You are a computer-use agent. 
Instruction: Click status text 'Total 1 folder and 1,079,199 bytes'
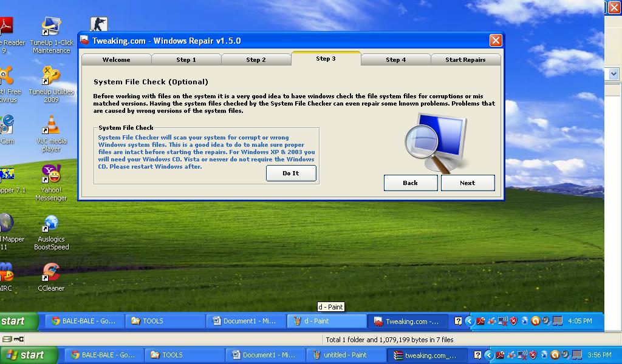pos(389,340)
